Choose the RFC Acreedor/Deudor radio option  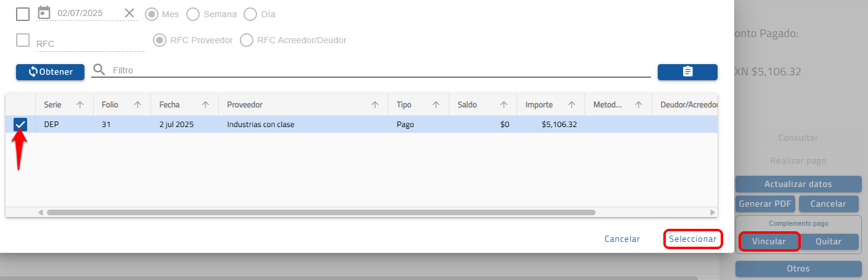(247, 40)
